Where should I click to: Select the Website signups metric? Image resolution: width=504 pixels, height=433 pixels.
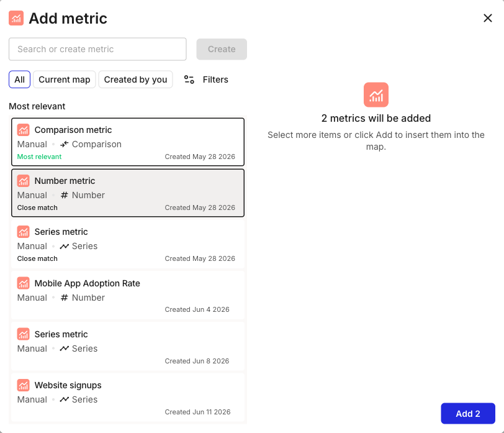[128, 398]
